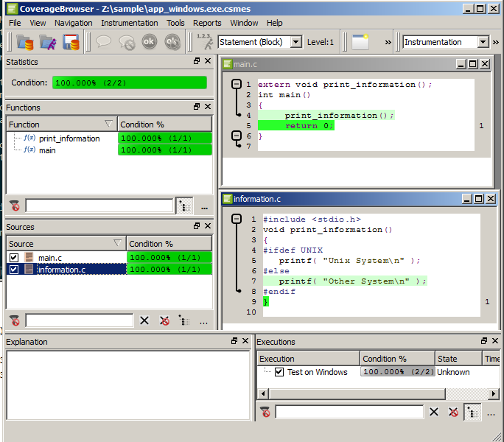Click the yellow note icon in toolbar
Screen dimensions: 504x442
pyautogui.click(x=360, y=42)
